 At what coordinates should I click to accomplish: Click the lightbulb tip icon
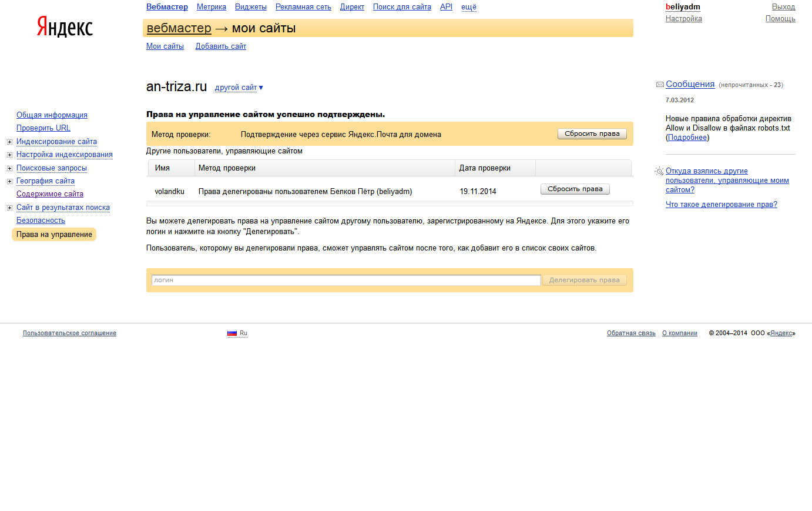tap(659, 171)
